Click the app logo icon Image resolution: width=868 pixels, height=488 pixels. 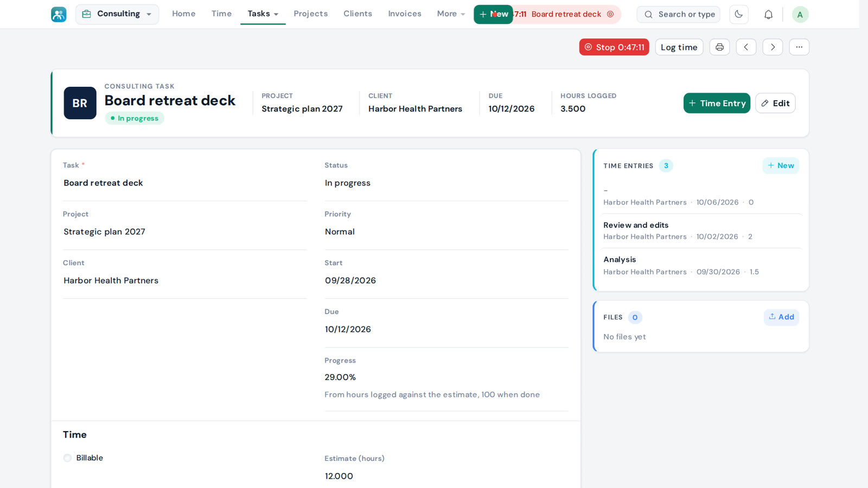coord(59,14)
